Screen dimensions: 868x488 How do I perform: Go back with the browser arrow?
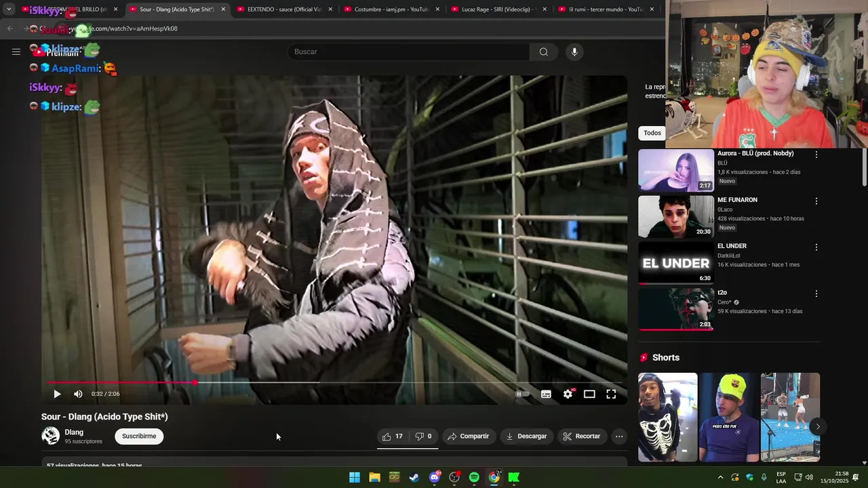(9, 28)
